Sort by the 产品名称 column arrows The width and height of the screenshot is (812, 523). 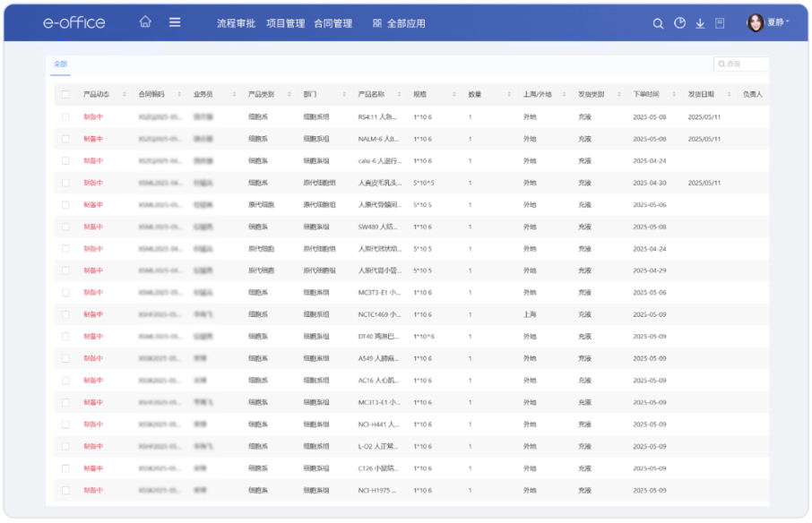click(x=399, y=94)
